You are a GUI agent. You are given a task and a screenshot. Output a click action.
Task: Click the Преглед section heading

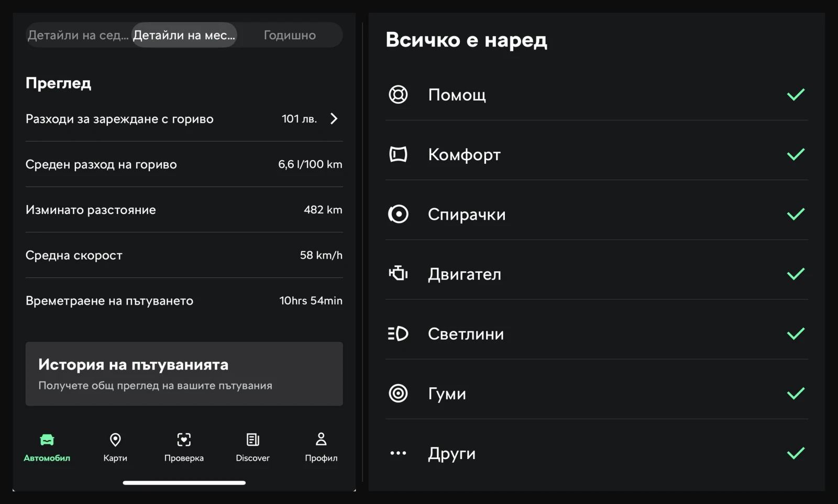pos(58,83)
